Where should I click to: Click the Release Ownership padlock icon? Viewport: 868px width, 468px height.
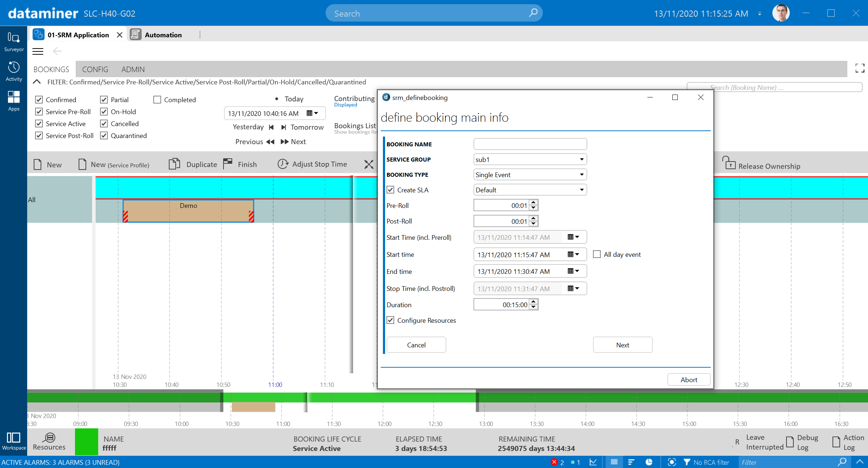[x=731, y=164]
